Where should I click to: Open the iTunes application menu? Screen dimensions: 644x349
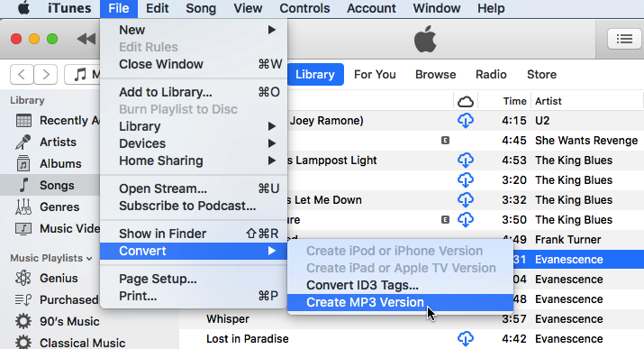tap(69, 8)
